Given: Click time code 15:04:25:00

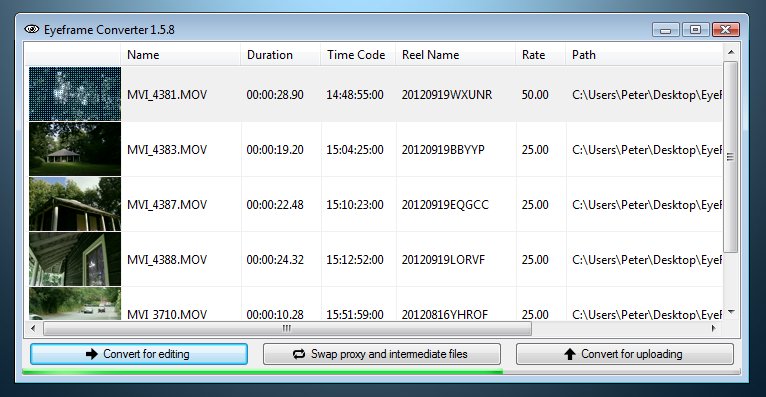Looking at the screenshot, I should pyautogui.click(x=355, y=149).
